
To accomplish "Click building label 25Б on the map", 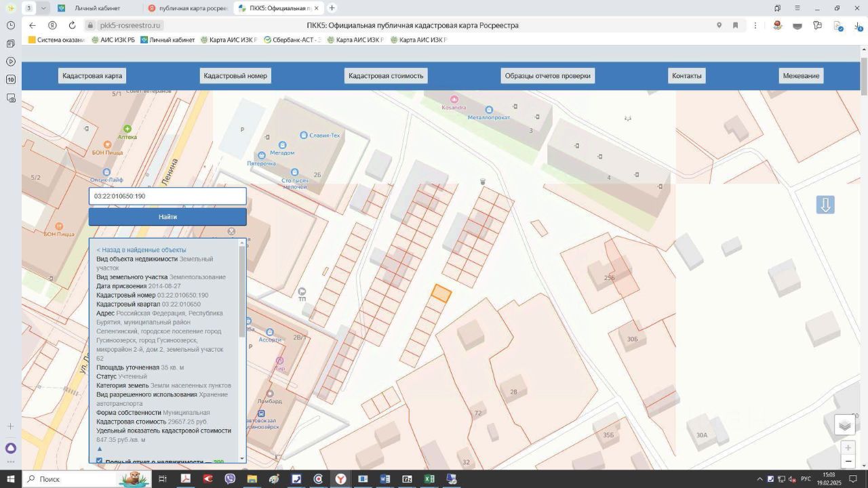I will [609, 278].
